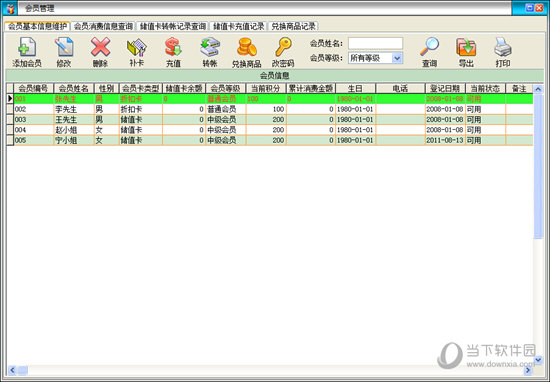The height and width of the screenshot is (382, 550).
Task: Sort by 会员卡类型 column header
Action: (141, 88)
